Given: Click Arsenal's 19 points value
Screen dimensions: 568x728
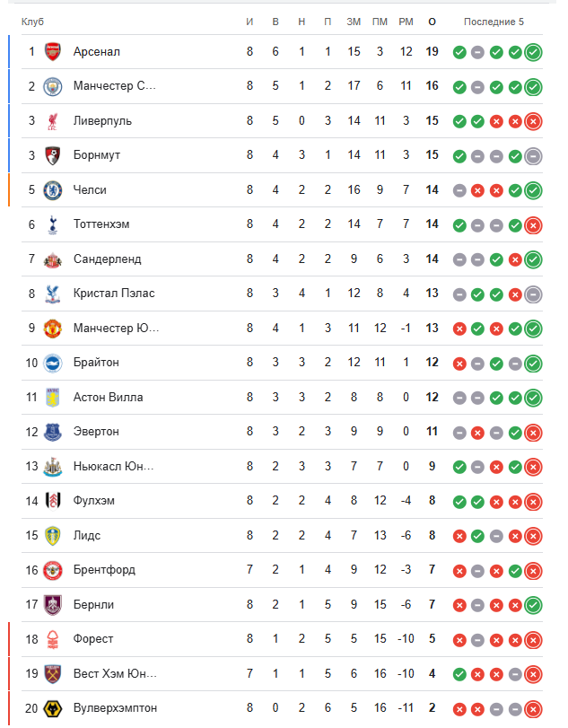Looking at the screenshot, I should coord(433,52).
